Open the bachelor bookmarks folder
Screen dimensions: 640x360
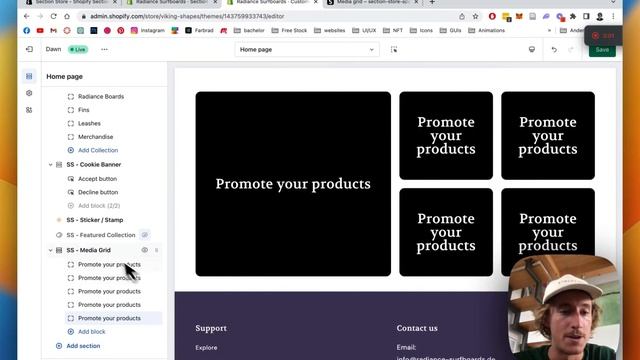coord(249,30)
